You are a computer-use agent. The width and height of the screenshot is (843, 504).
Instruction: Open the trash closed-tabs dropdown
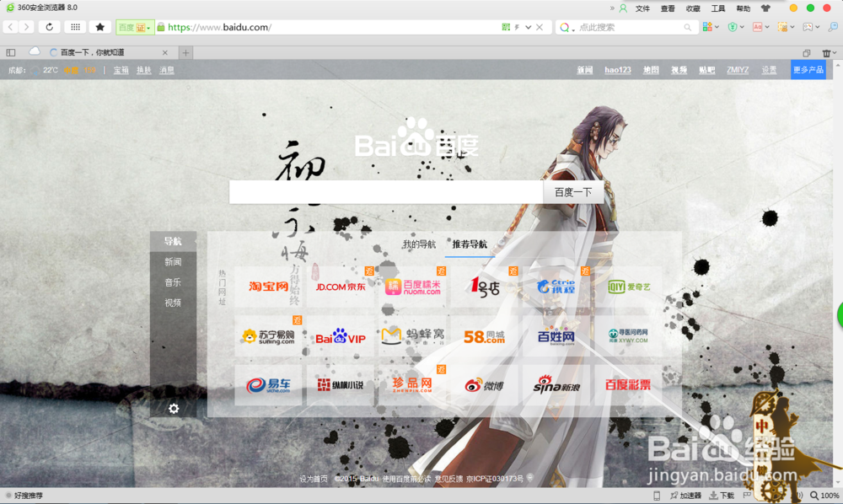(x=830, y=52)
